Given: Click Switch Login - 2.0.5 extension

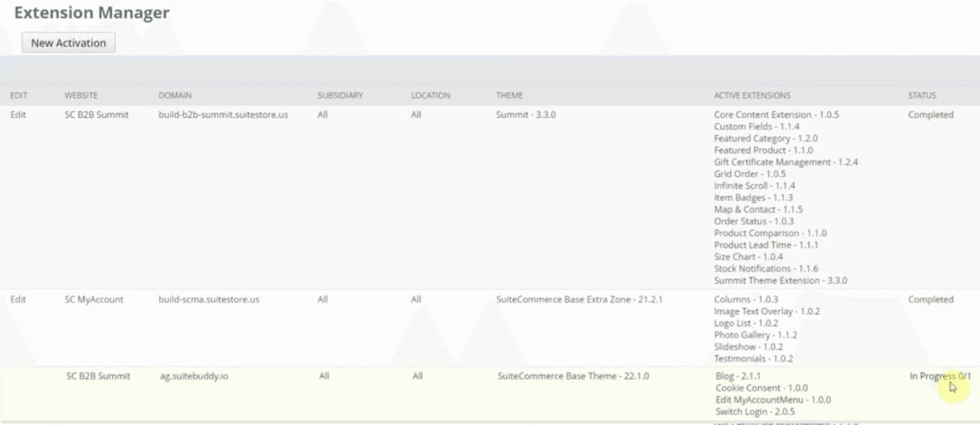Looking at the screenshot, I should 754,412.
